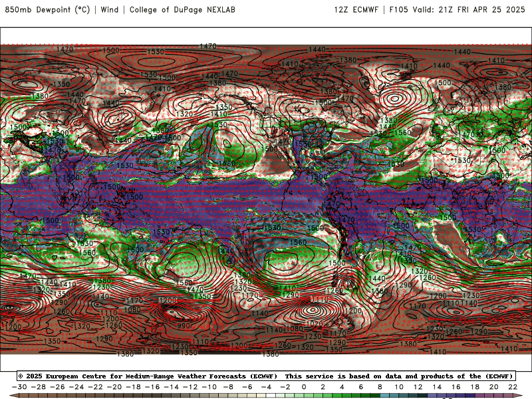Click the '© 2025 European Centre for Medium-Range Weather Forecasts' notice
The image size is (532, 399).
coord(148,376)
